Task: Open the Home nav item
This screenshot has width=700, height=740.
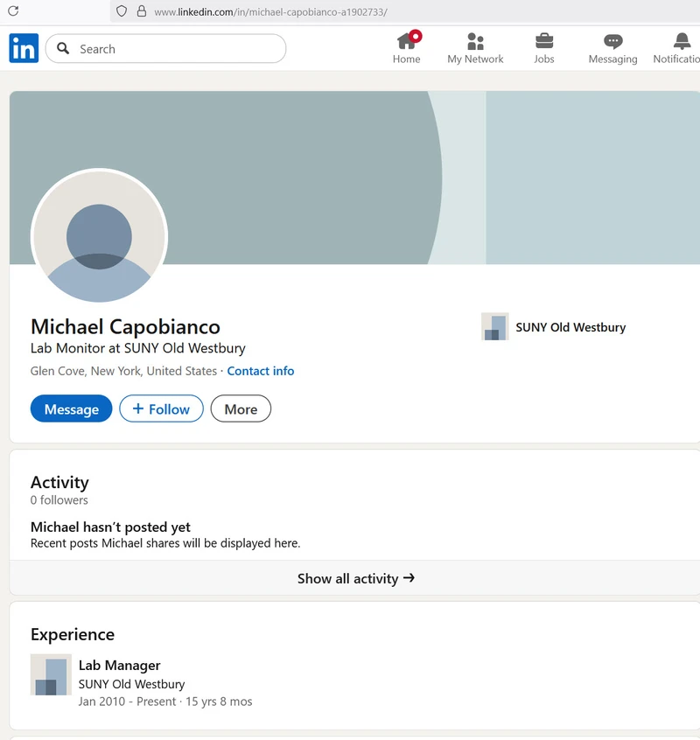Action: coord(406,48)
